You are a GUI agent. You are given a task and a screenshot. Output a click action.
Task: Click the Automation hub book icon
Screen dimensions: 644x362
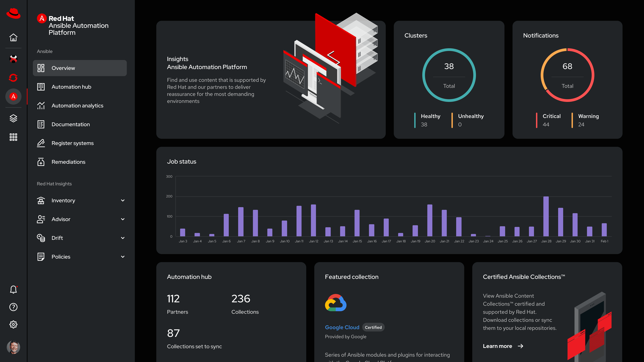[x=41, y=87]
